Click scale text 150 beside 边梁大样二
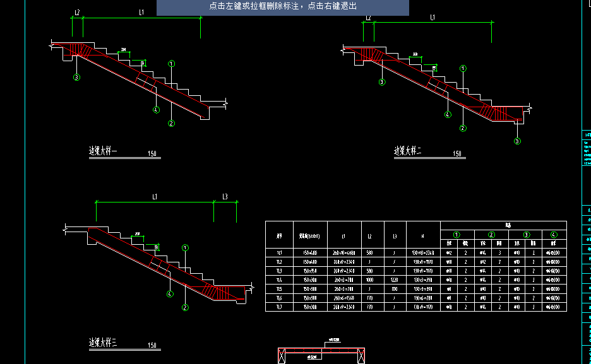 pos(457,153)
